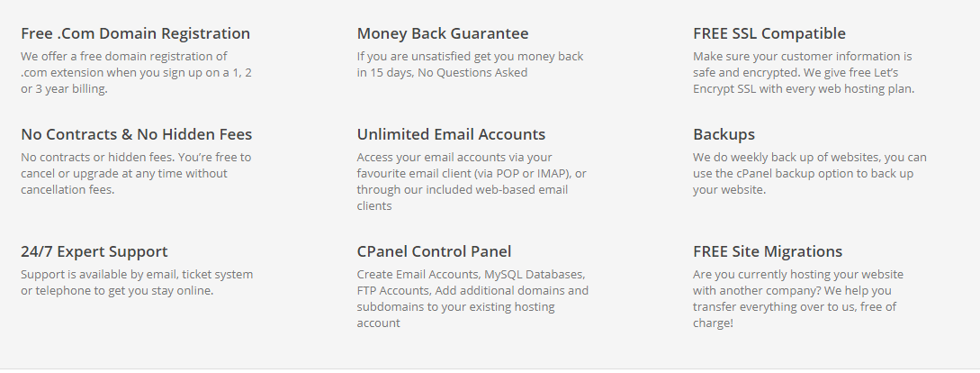This screenshot has width=980, height=373.
Task: Click the transfer everything free of charge text
Action: 798,298
